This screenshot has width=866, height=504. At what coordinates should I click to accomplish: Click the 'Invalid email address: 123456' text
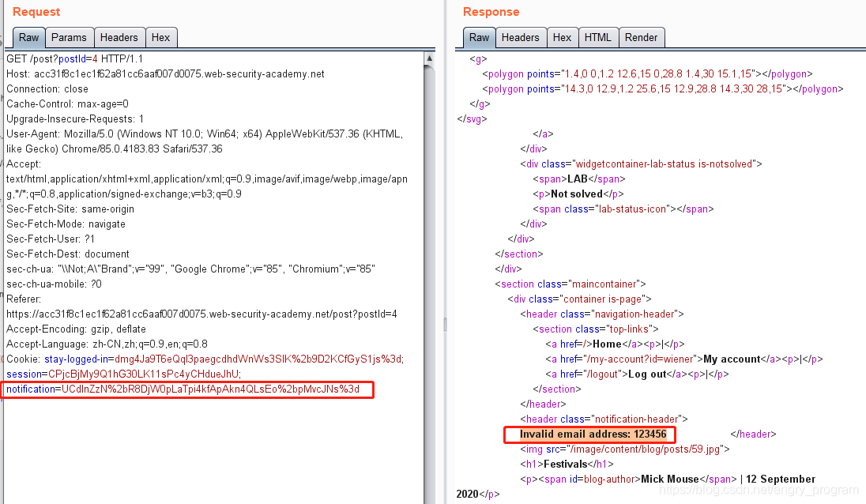pyautogui.click(x=593, y=434)
